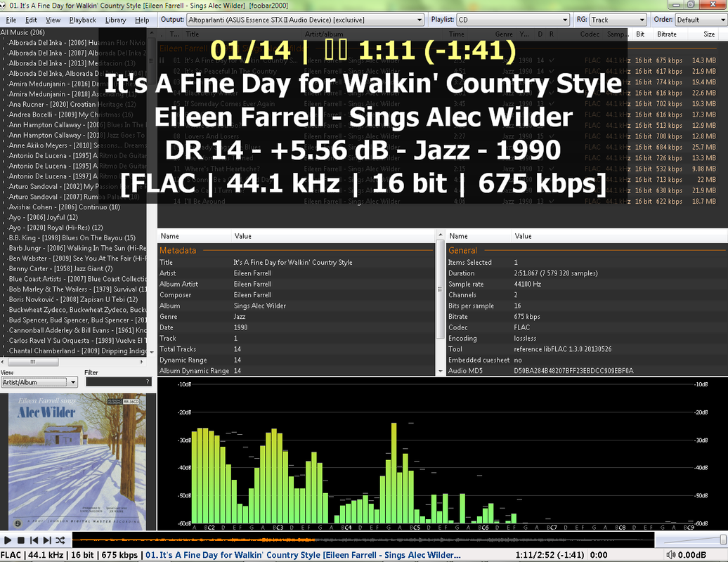Open the Edit menu

31,20
